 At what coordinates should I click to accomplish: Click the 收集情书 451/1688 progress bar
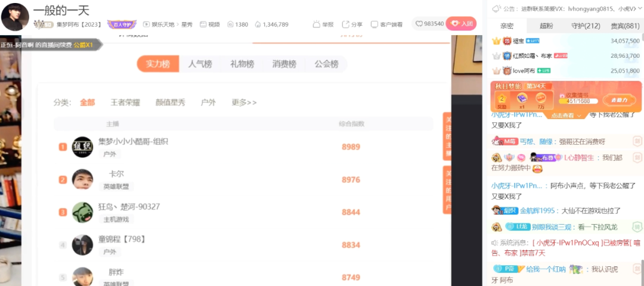[x=574, y=101]
